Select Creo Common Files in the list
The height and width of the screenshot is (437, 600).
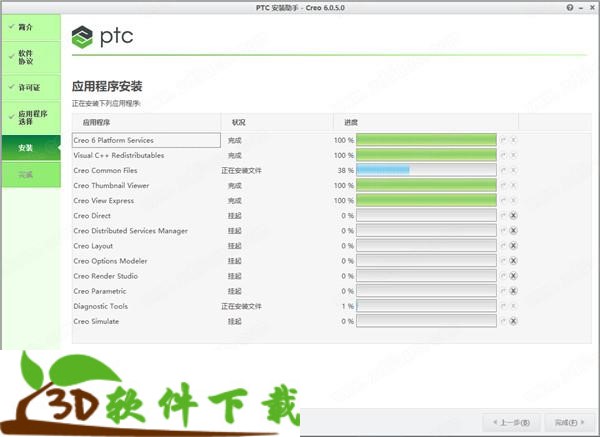[x=105, y=170]
